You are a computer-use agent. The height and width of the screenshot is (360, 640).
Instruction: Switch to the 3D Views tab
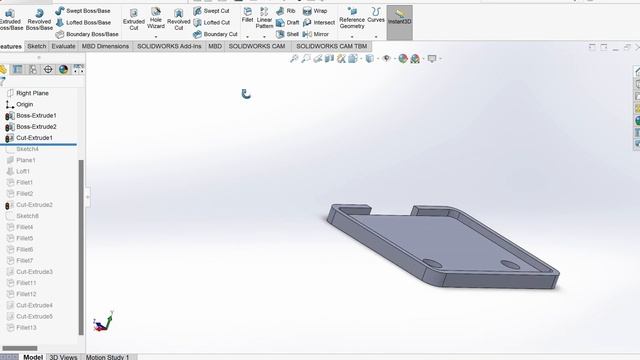63,357
